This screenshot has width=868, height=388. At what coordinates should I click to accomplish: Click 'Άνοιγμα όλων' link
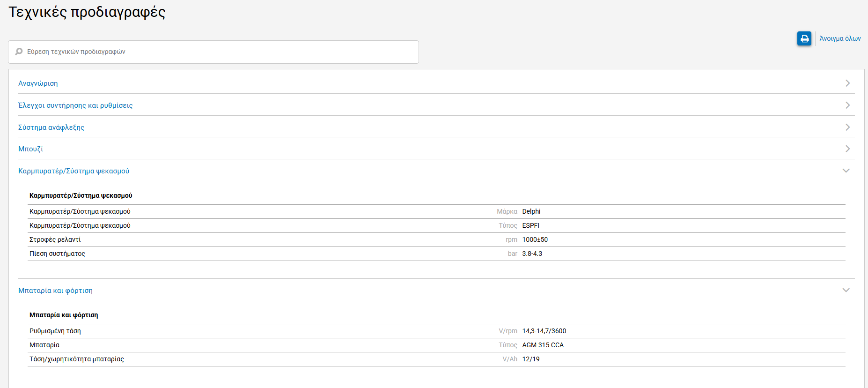click(840, 38)
